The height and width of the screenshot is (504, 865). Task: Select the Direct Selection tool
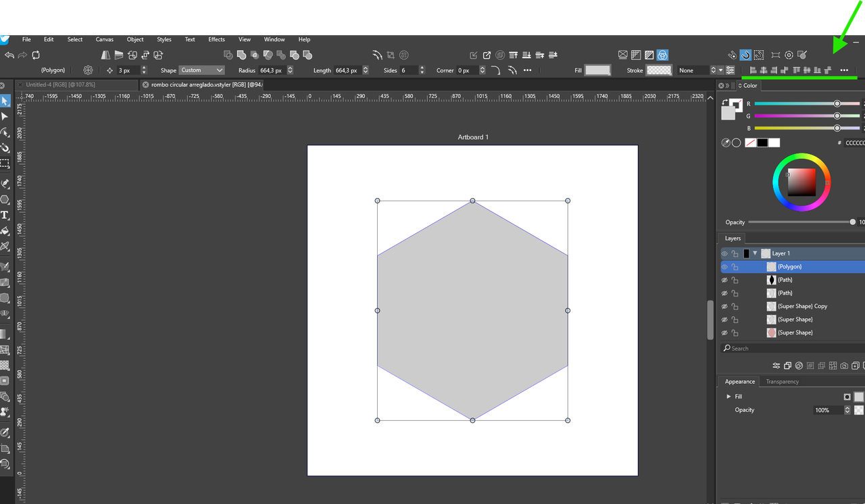(5, 117)
